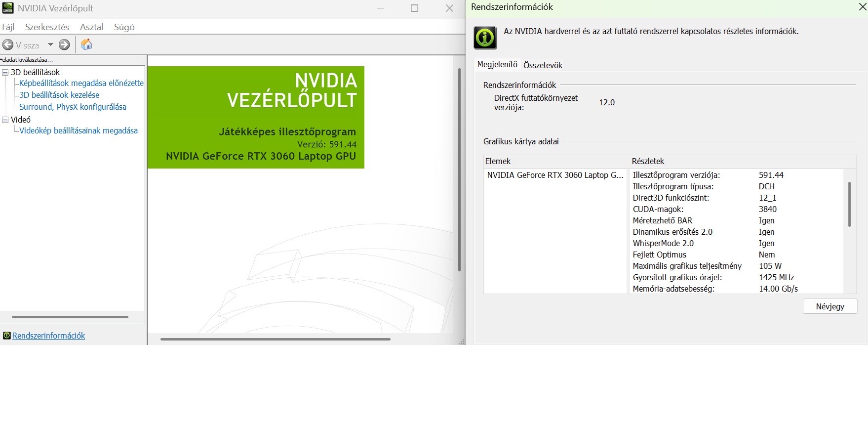
Task: Click the Fejlett Optimus row
Action: pyautogui.click(x=737, y=255)
